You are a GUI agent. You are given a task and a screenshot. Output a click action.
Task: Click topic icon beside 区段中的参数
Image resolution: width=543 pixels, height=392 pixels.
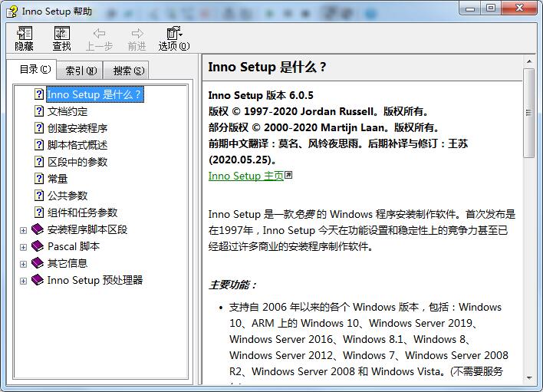(39, 162)
